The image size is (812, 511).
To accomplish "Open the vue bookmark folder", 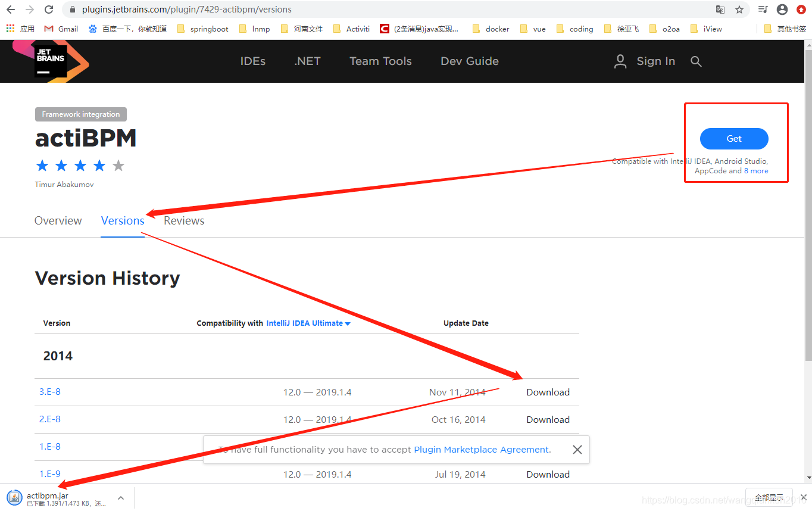I will pyautogui.click(x=533, y=29).
